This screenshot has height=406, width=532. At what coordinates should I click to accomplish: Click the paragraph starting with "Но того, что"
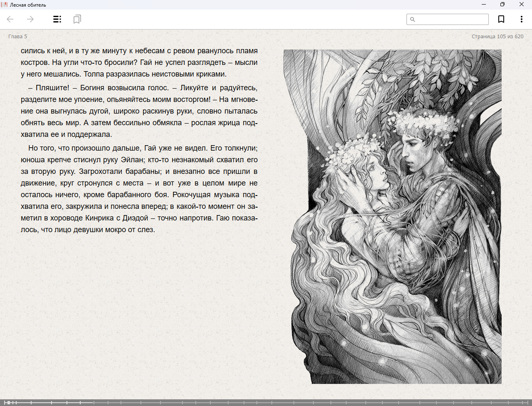pyautogui.click(x=139, y=189)
